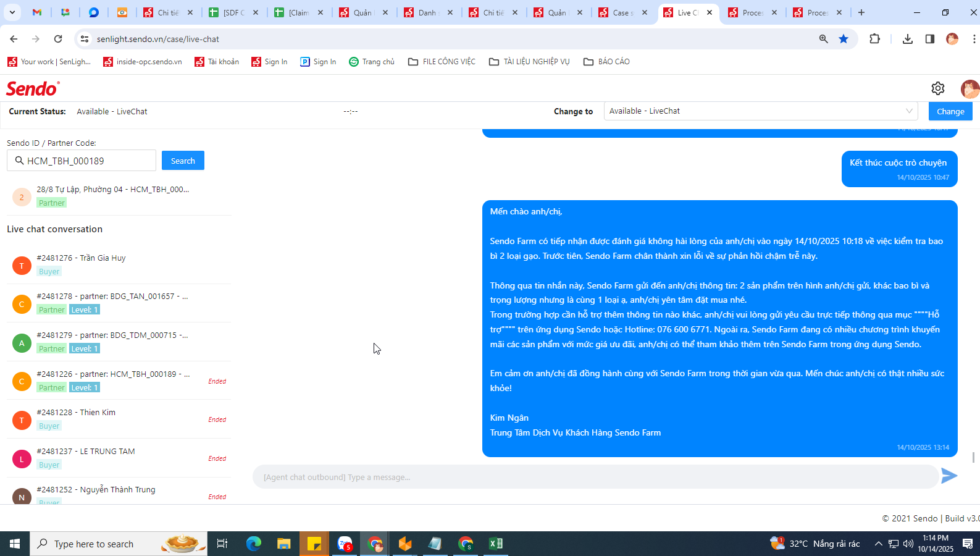Expand the BÁO CÁO bookmark folder
The height and width of the screenshot is (556, 980).
click(606, 62)
